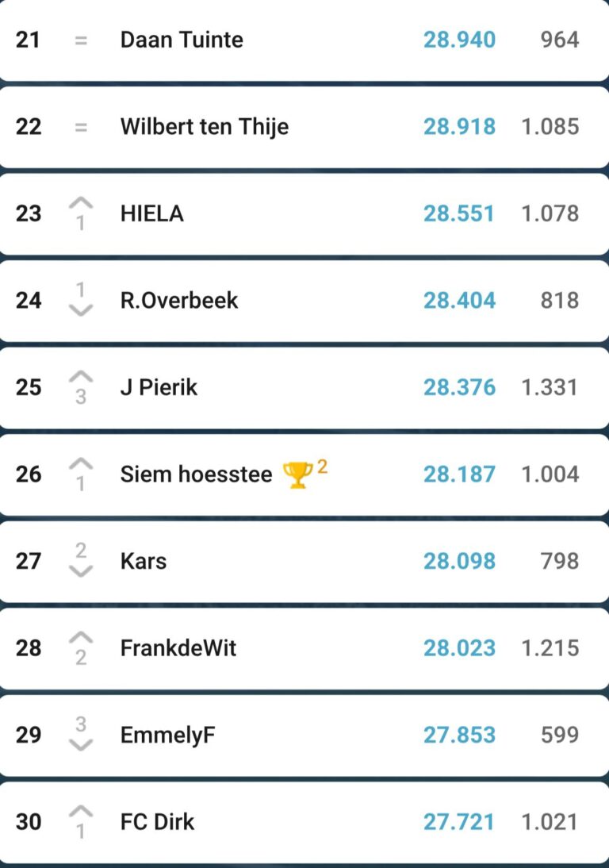Select the HIELA team name
This screenshot has height=868, width=609.
click(x=151, y=213)
